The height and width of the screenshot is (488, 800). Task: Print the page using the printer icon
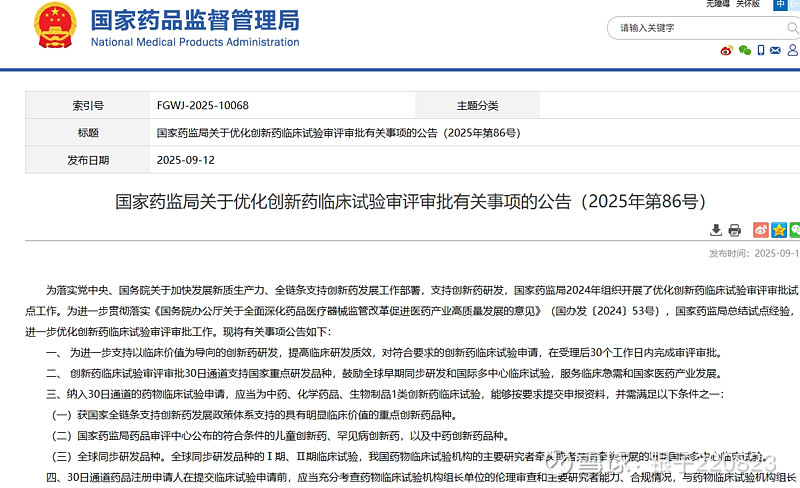pos(734,230)
